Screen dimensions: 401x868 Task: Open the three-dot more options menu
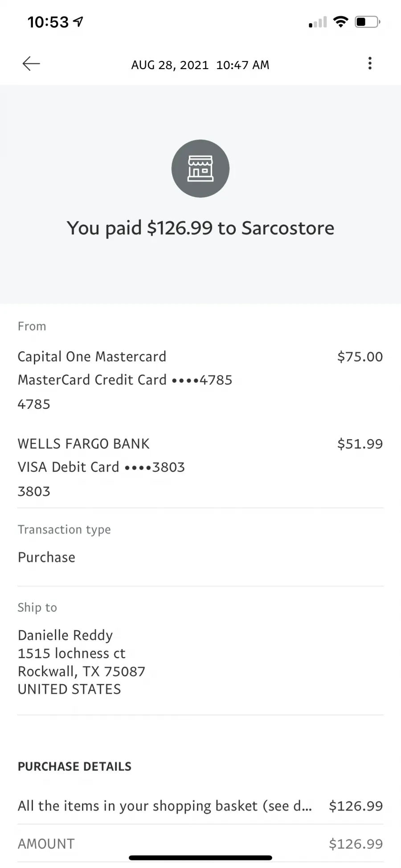[x=370, y=63]
